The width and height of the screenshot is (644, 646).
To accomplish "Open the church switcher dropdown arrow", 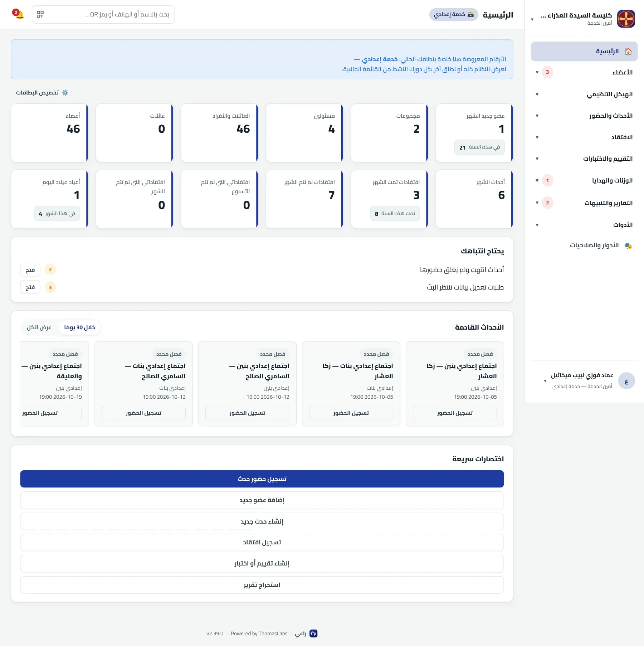I will tap(532, 19).
